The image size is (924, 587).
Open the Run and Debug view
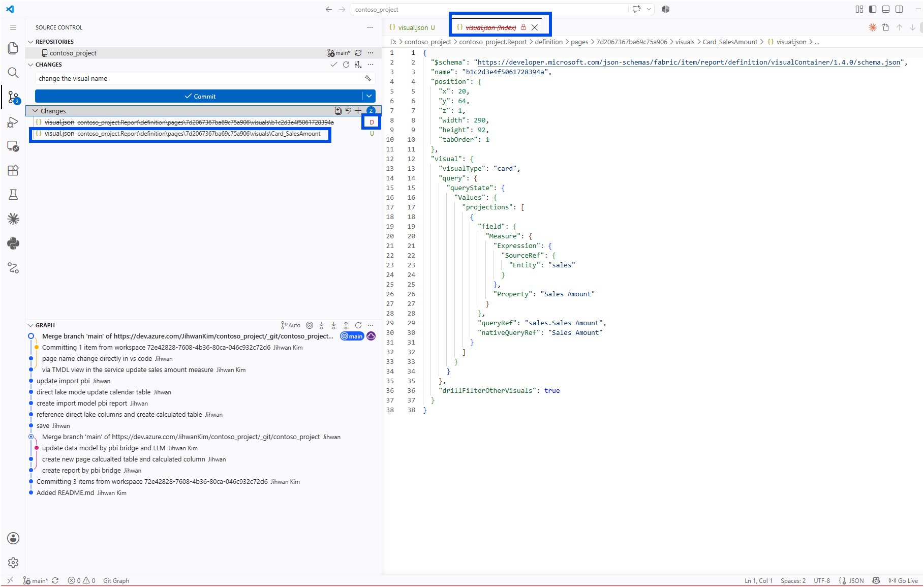click(13, 122)
